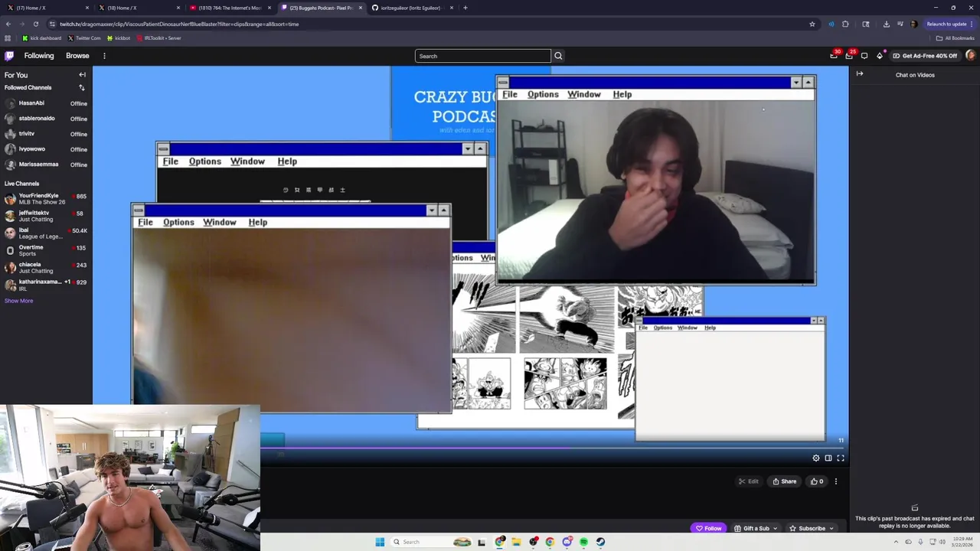Open trivitv channel in sidebar
980x551 pixels.
46,134
